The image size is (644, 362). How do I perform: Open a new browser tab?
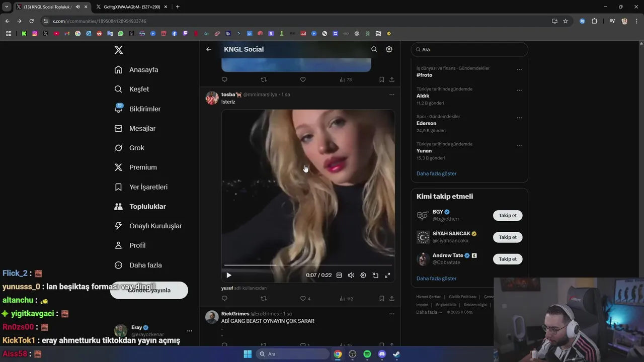pos(178,7)
